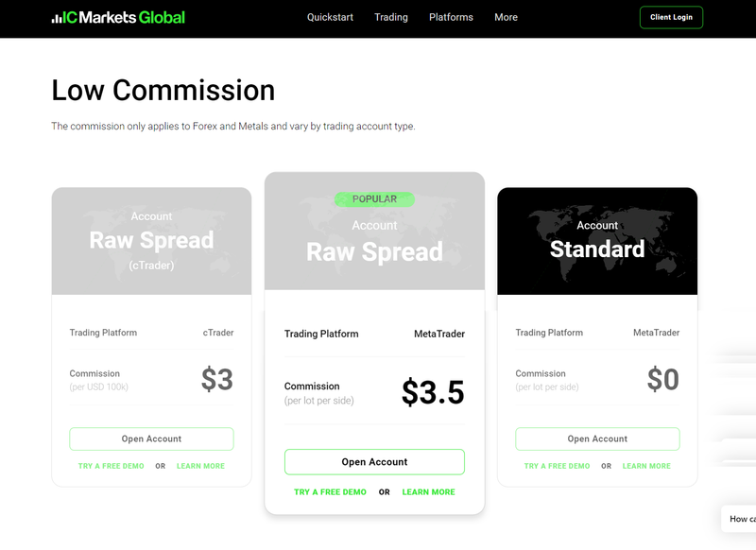Click the $3.5 commission value

[x=433, y=392]
